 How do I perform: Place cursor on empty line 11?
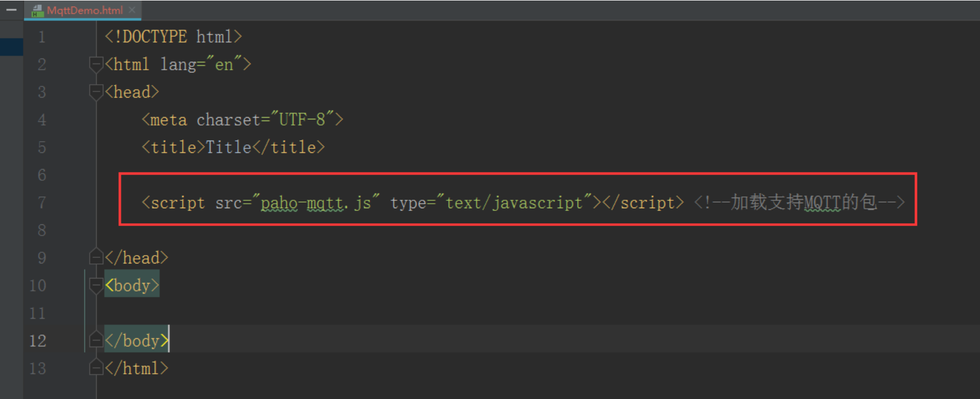[335, 313]
